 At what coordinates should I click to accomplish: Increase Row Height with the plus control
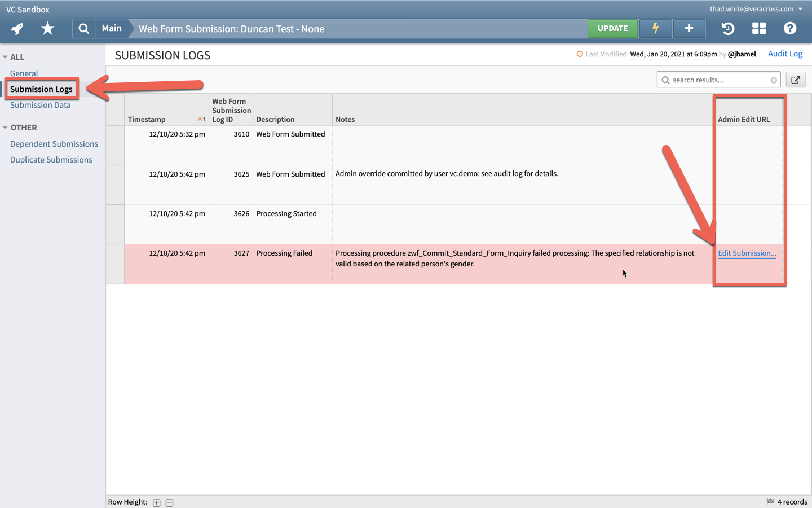tap(156, 502)
